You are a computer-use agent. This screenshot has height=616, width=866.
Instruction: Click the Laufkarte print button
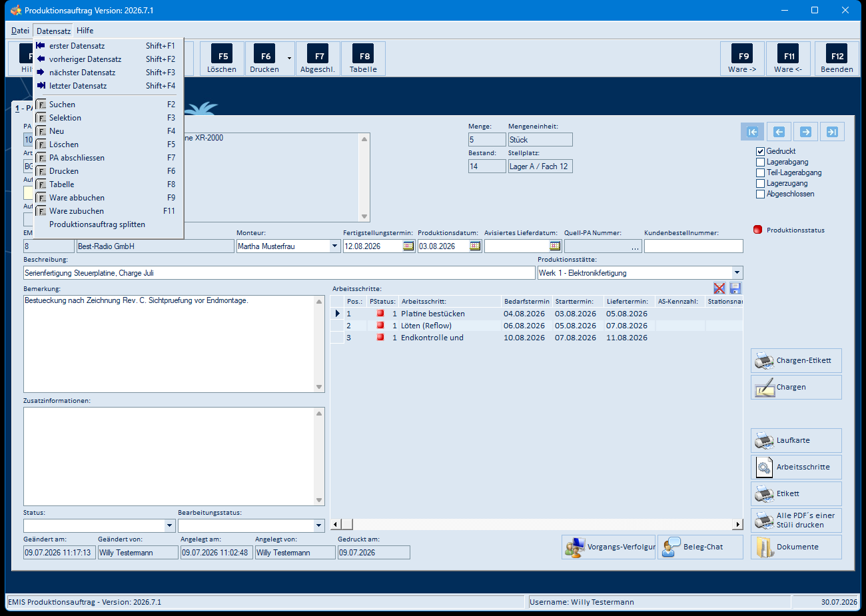796,440
